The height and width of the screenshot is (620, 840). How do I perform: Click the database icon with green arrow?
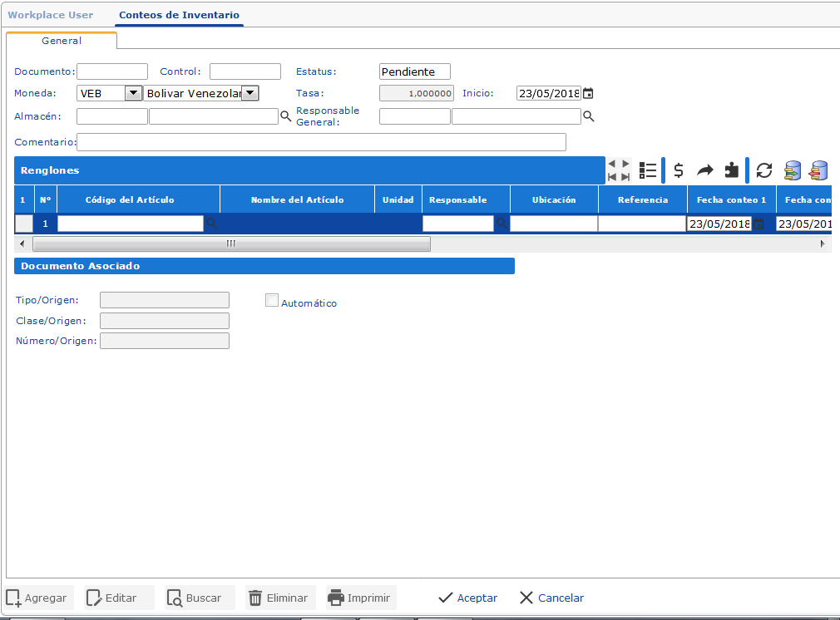pyautogui.click(x=792, y=170)
